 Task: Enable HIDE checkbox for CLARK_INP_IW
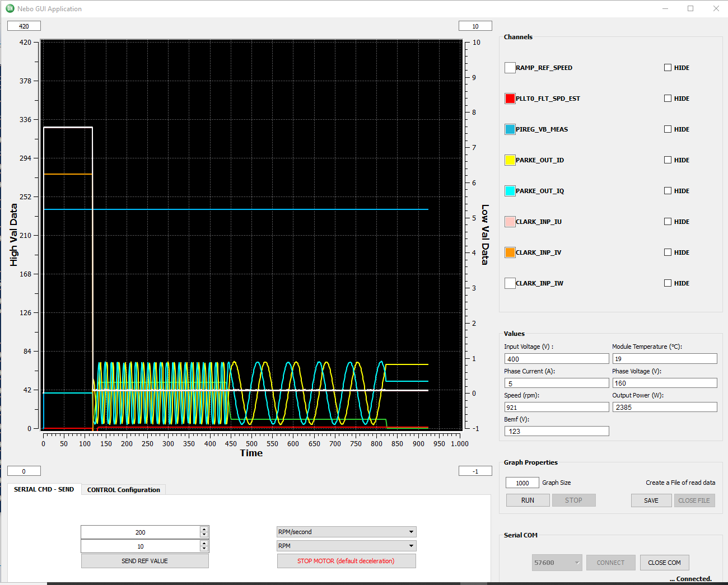(668, 283)
